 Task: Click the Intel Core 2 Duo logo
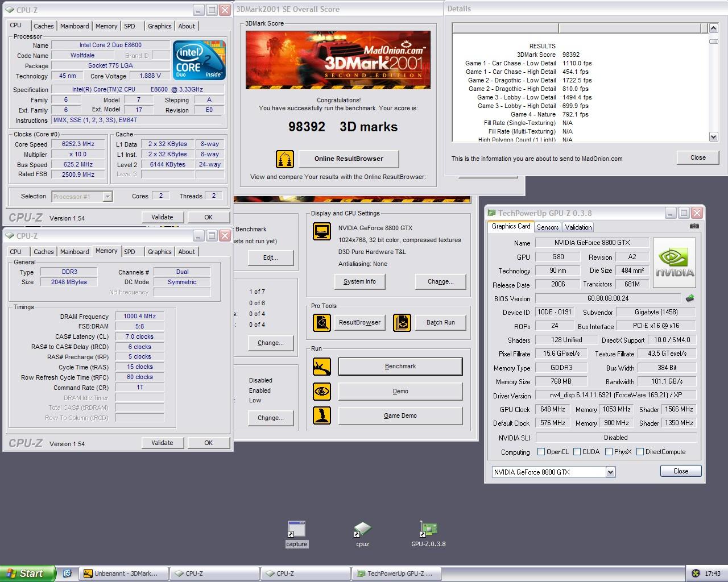(x=199, y=60)
